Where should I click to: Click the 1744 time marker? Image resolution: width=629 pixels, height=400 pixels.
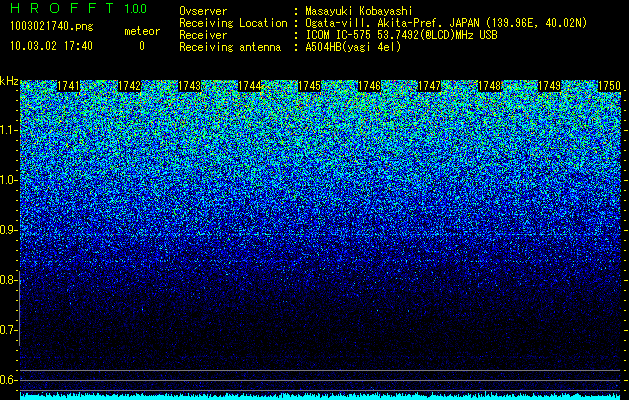click(249, 86)
